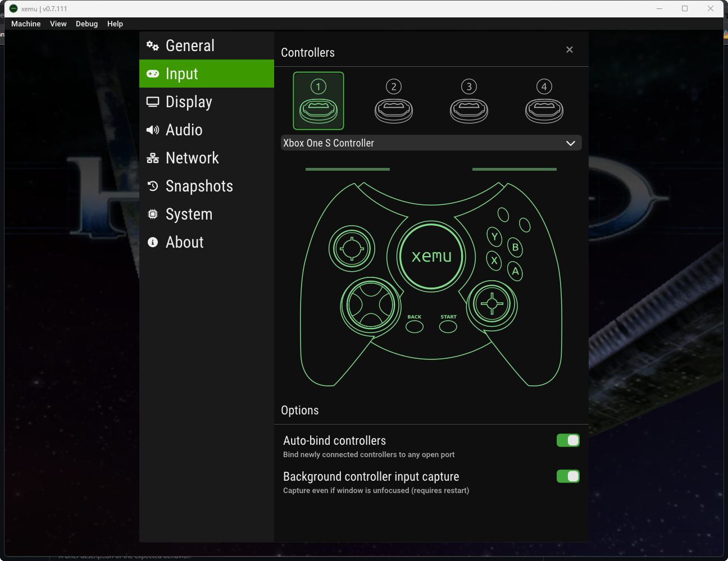
Task: Open the Machine menu
Action: click(25, 24)
